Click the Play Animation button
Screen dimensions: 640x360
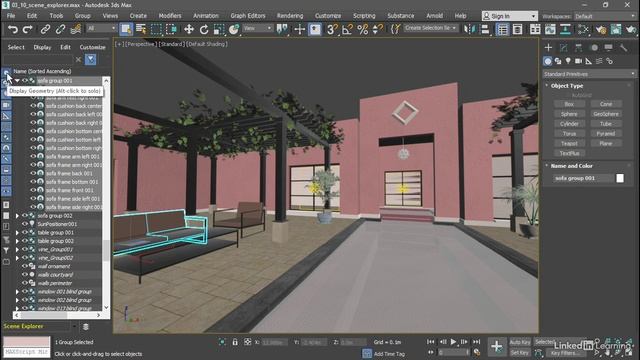click(x=453, y=342)
